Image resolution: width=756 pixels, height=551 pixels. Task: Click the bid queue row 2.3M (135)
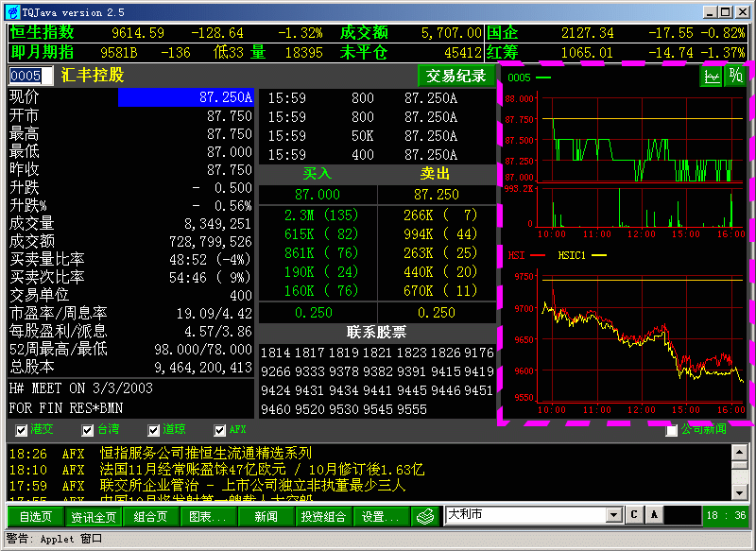[321, 215]
